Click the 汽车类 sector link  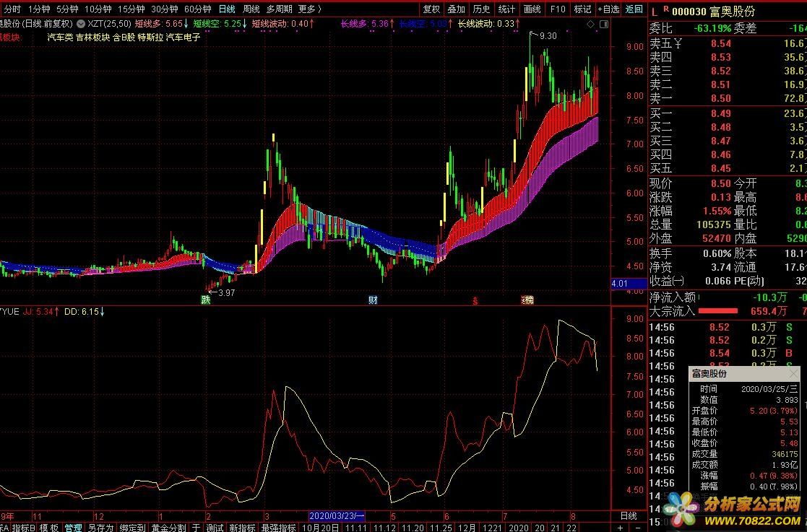coord(60,37)
